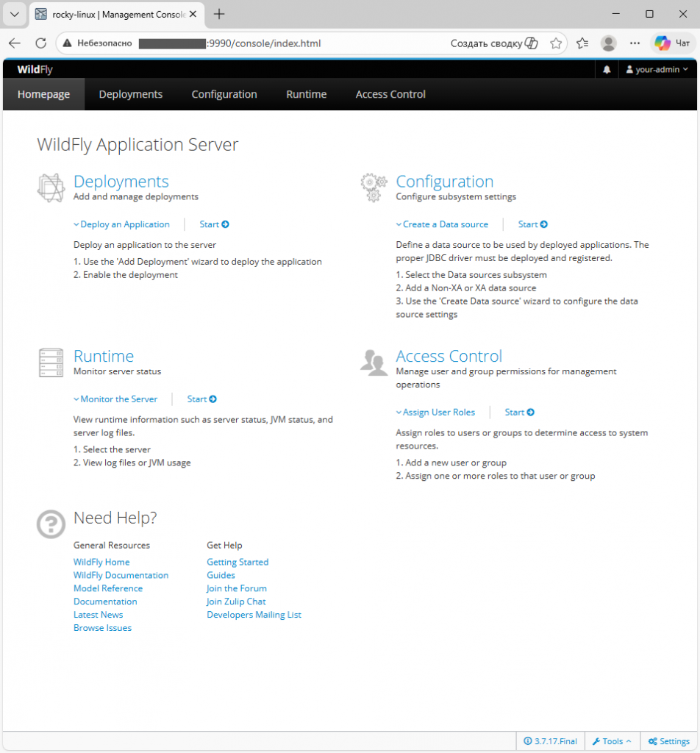
Task: Expand the Deploy an Application section
Action: 121,224
